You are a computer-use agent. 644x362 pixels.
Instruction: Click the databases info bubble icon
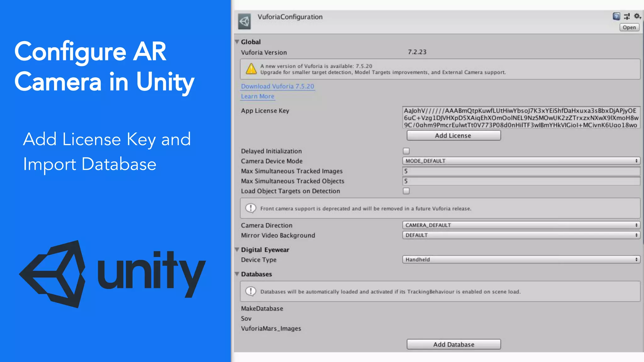tap(251, 291)
